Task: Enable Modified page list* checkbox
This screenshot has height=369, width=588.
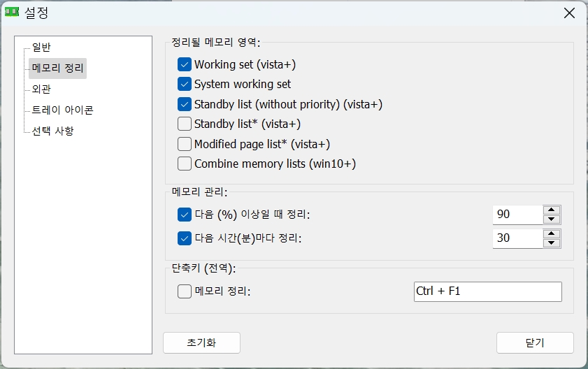Action: pos(185,144)
